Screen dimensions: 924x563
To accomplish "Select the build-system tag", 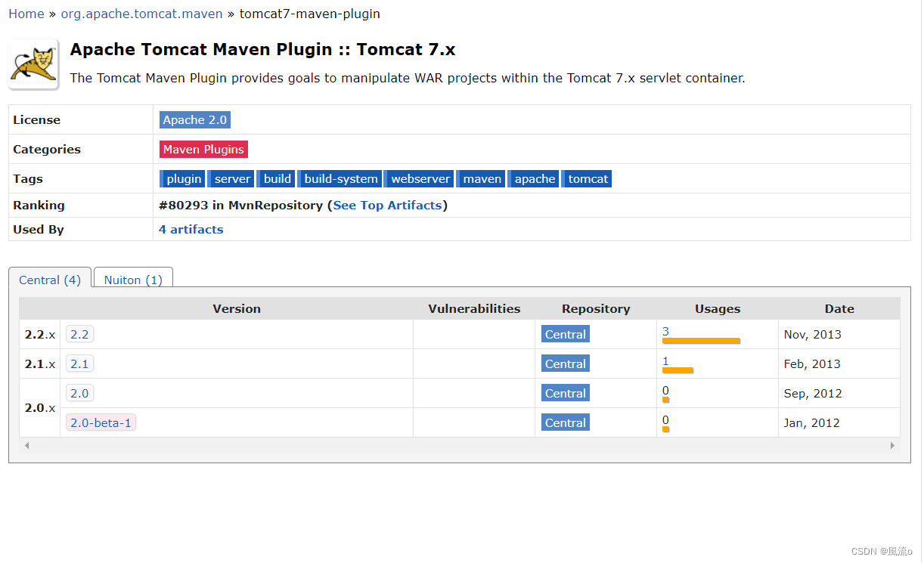I will (340, 178).
